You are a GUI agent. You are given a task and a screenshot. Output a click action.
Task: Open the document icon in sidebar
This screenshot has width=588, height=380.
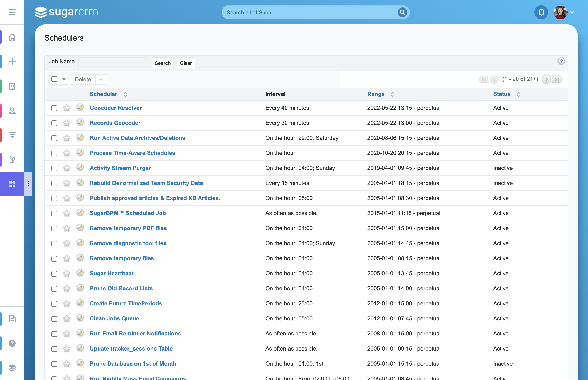pyautogui.click(x=12, y=319)
